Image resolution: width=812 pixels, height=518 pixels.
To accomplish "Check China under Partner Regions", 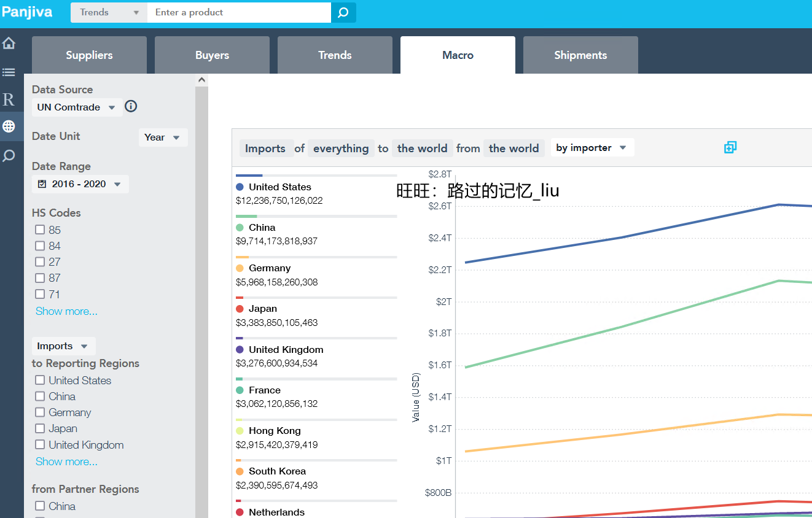I will [x=40, y=506].
